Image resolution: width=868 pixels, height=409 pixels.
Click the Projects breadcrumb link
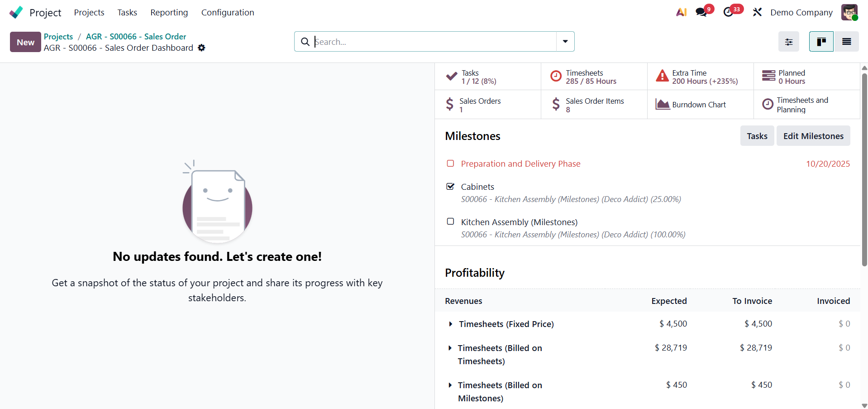click(58, 36)
